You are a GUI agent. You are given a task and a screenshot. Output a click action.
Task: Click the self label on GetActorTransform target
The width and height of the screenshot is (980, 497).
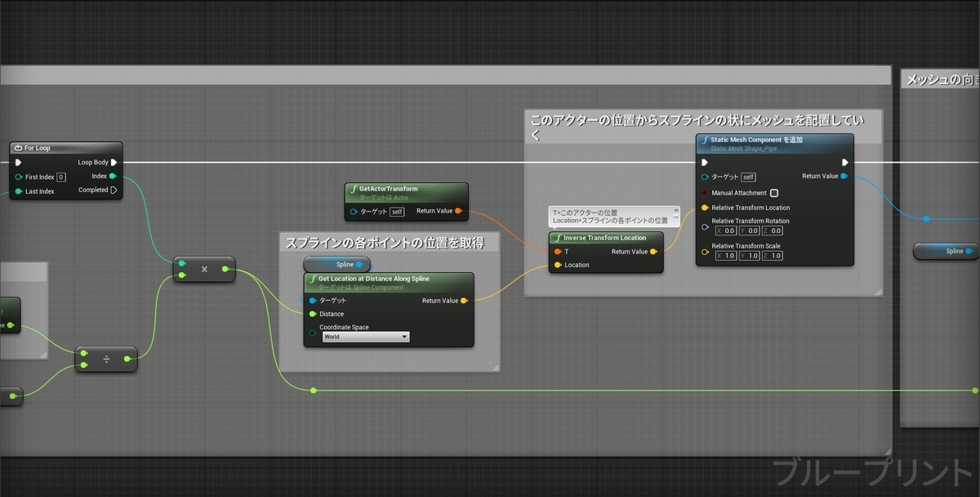[397, 212]
